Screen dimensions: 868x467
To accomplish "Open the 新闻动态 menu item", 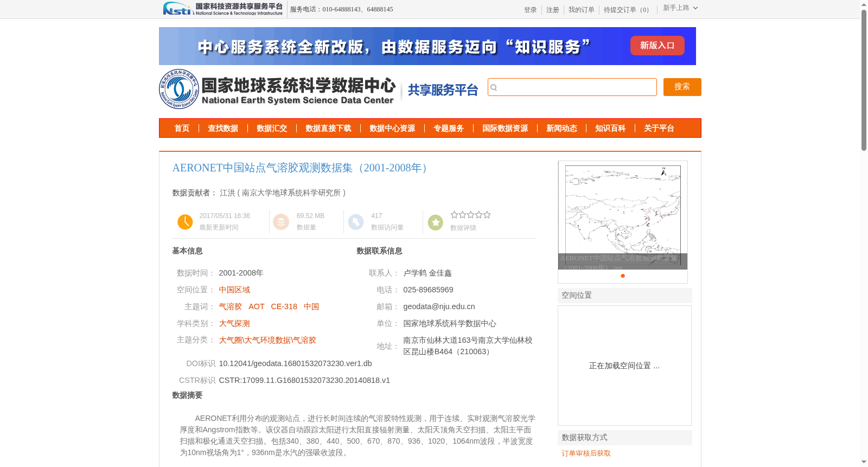I will pos(561,129).
